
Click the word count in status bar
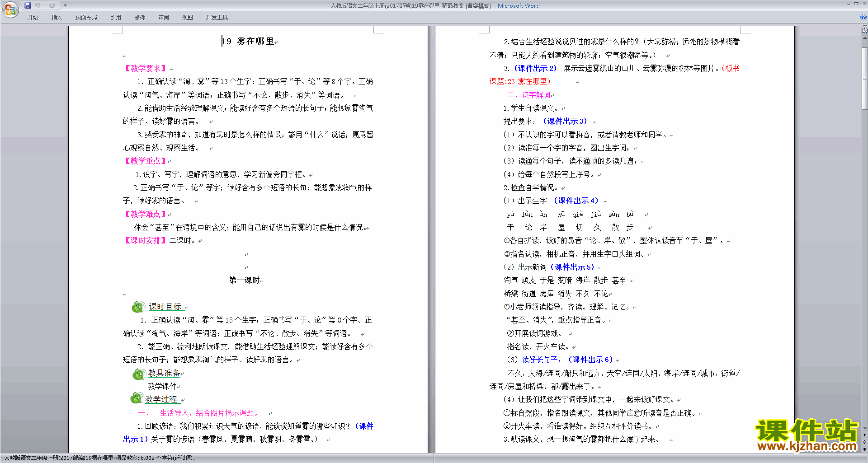click(168, 458)
